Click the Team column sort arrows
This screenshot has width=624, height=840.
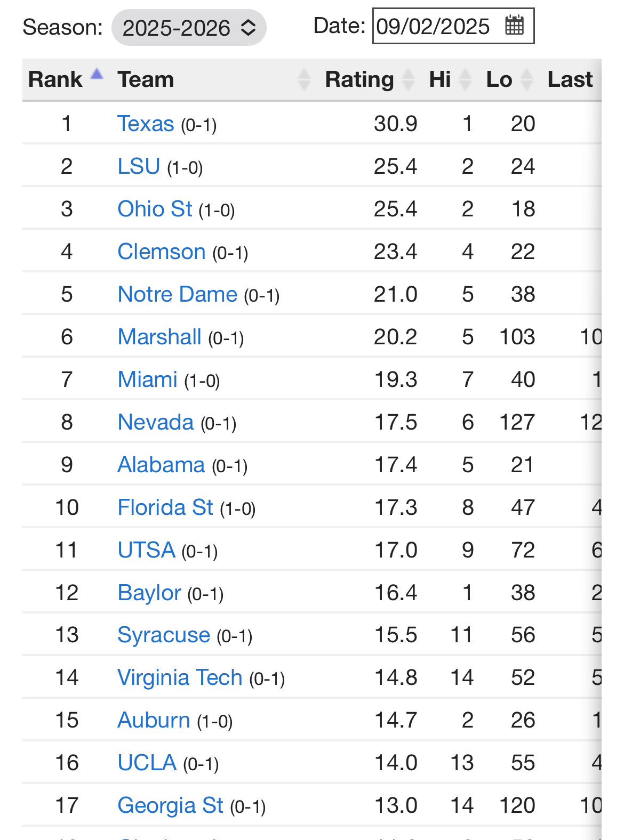304,79
